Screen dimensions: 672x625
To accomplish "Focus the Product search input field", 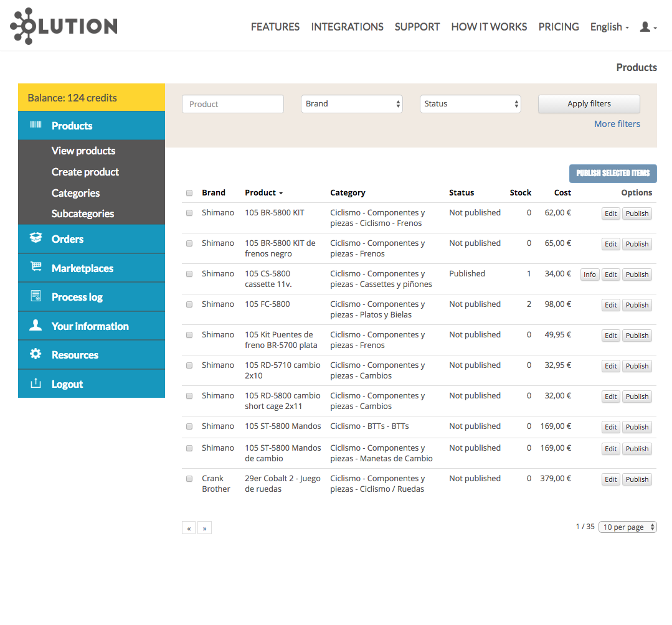I will 233,104.
